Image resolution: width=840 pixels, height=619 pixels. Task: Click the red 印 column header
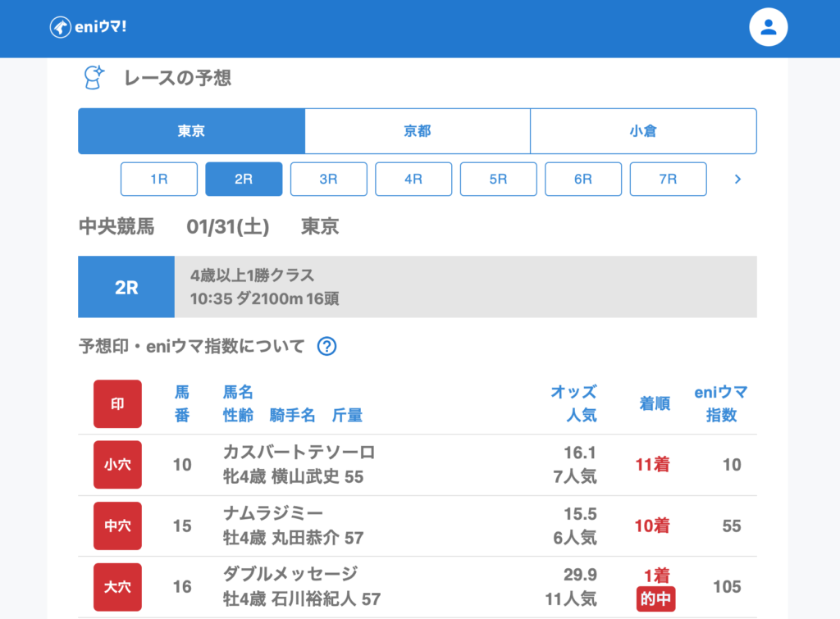tap(117, 403)
